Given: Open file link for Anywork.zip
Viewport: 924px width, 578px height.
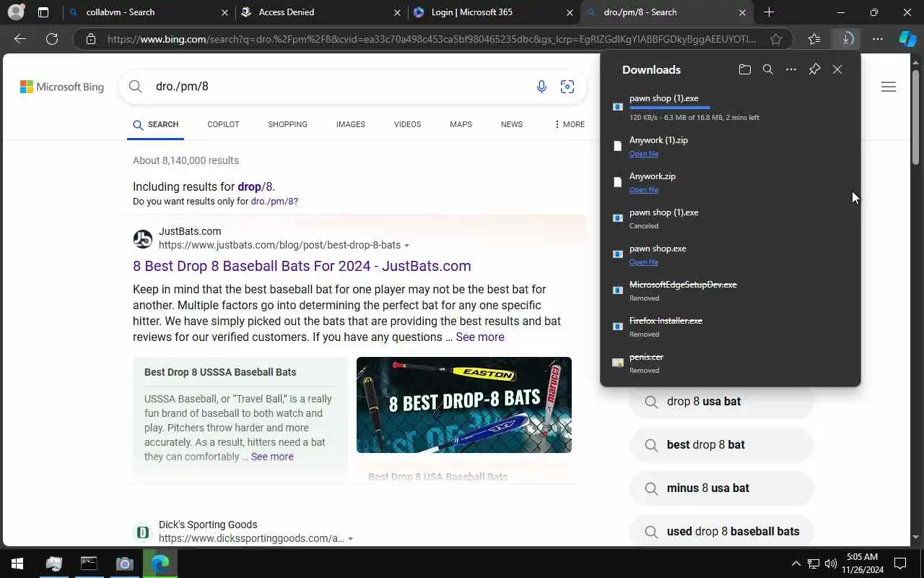Looking at the screenshot, I should 643,190.
